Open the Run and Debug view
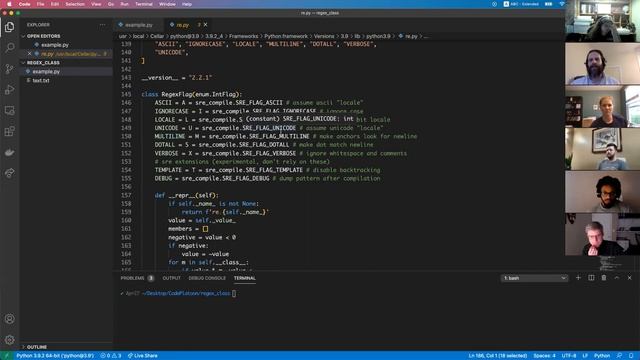This screenshot has height=360, width=640. [9, 89]
